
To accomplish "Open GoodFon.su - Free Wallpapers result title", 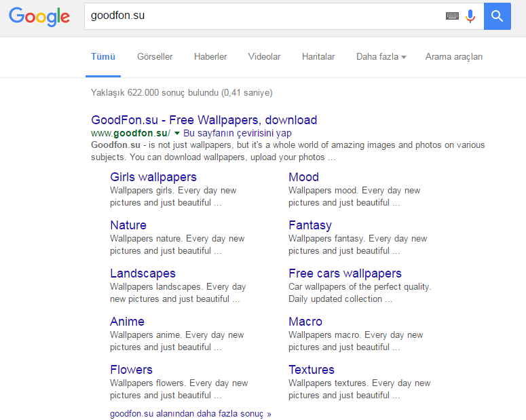I will click(x=204, y=120).
